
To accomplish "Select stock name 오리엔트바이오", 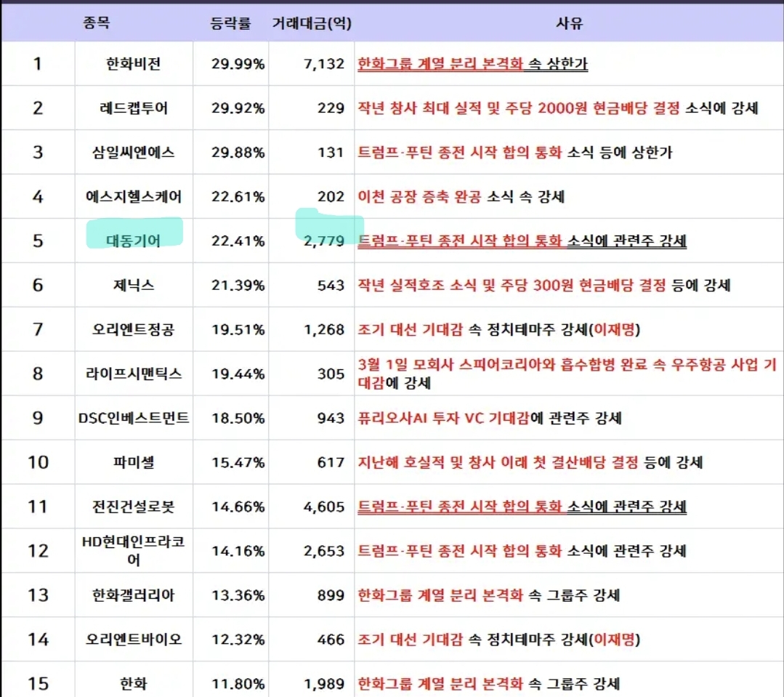I will (x=134, y=639).
